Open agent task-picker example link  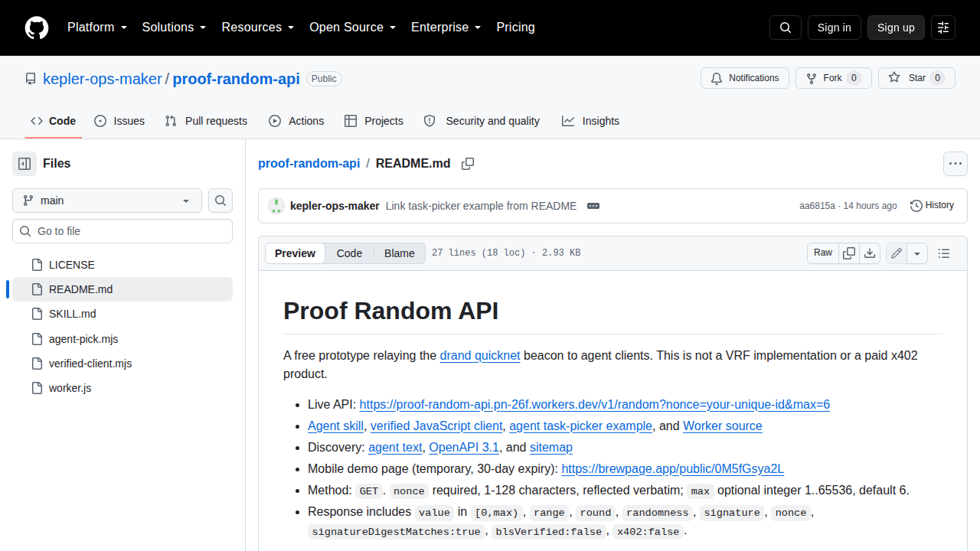580,425
